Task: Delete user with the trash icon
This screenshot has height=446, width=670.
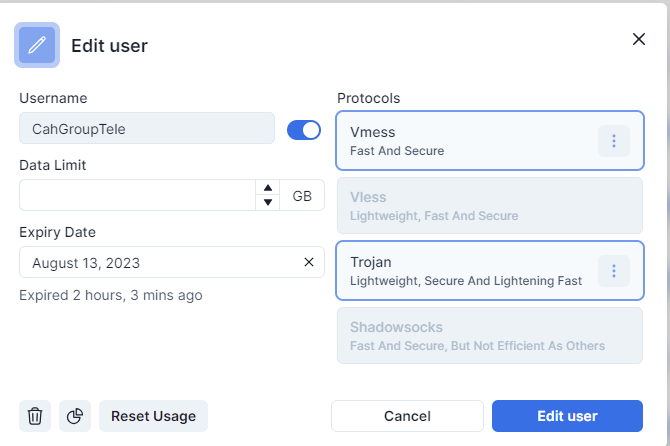Action: pos(35,416)
